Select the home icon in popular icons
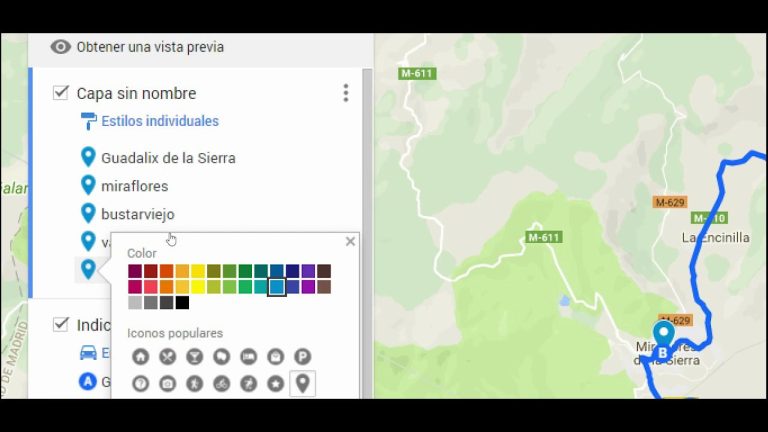768x432 pixels. 141,357
